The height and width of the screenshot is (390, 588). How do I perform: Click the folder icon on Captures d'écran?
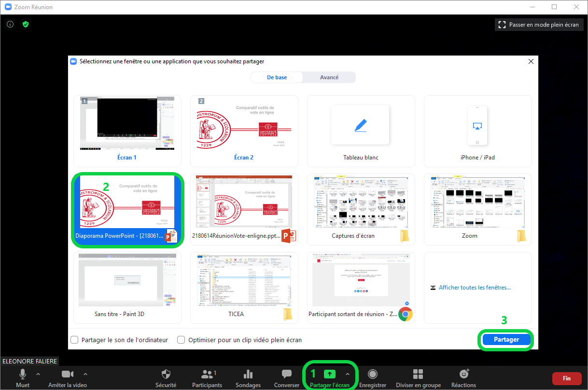tap(405, 236)
